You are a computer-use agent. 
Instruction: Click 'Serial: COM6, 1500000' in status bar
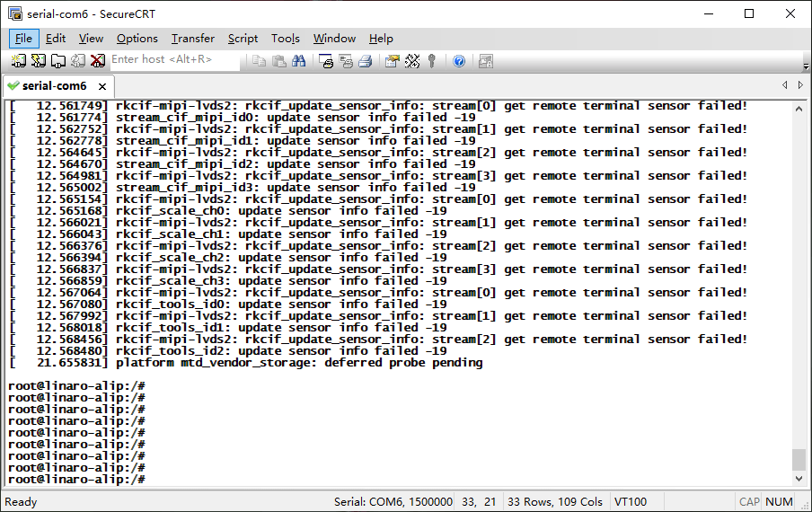[x=393, y=501]
